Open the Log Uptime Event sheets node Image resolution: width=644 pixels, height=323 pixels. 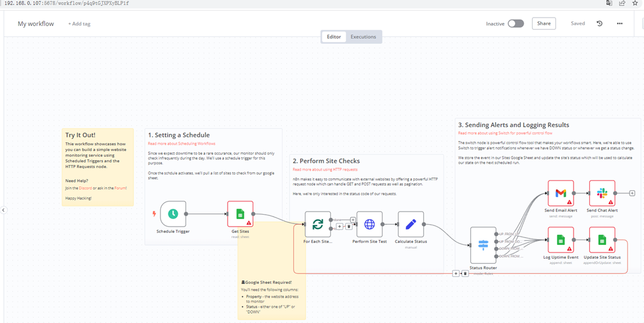(x=560, y=240)
